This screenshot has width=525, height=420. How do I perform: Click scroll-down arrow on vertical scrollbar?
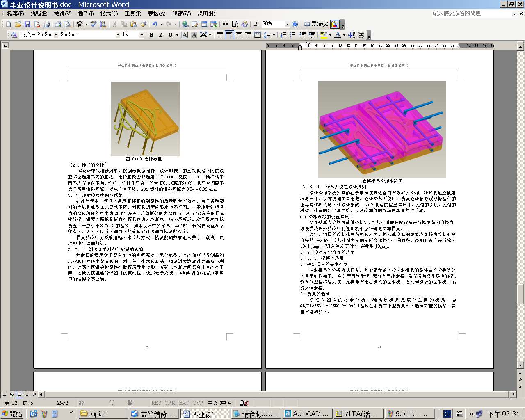coord(520,365)
